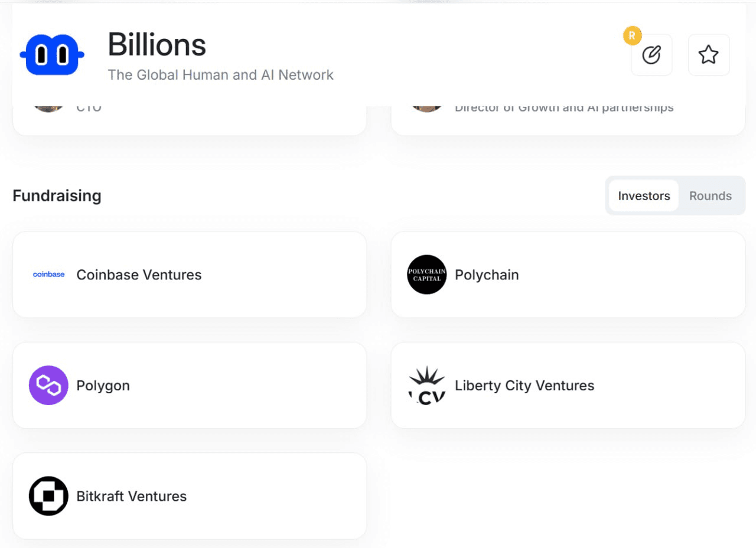Viewport: 756px width, 548px height.
Task: Click the Bitkraft Ventures logo icon
Action: [48, 496]
